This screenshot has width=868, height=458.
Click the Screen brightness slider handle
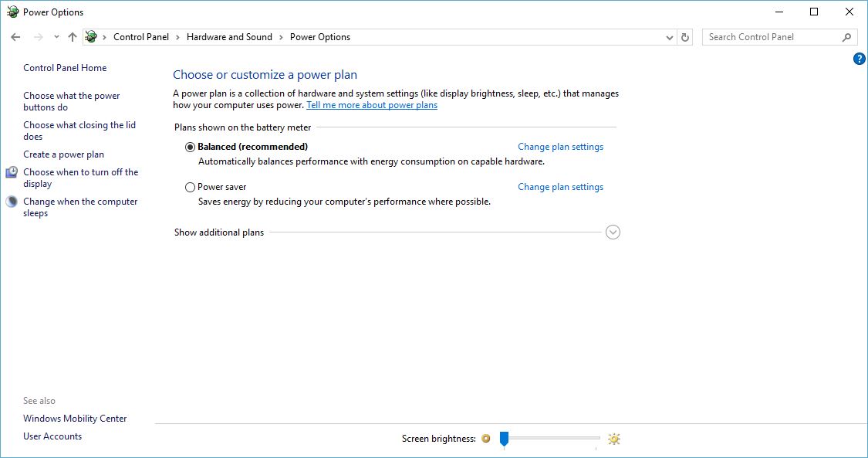[x=504, y=439]
